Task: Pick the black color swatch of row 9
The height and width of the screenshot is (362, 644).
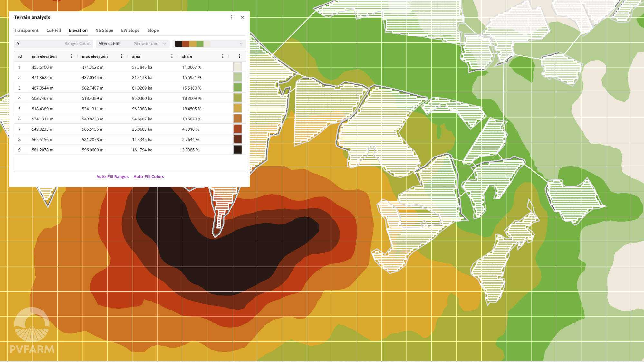Action: (237, 150)
